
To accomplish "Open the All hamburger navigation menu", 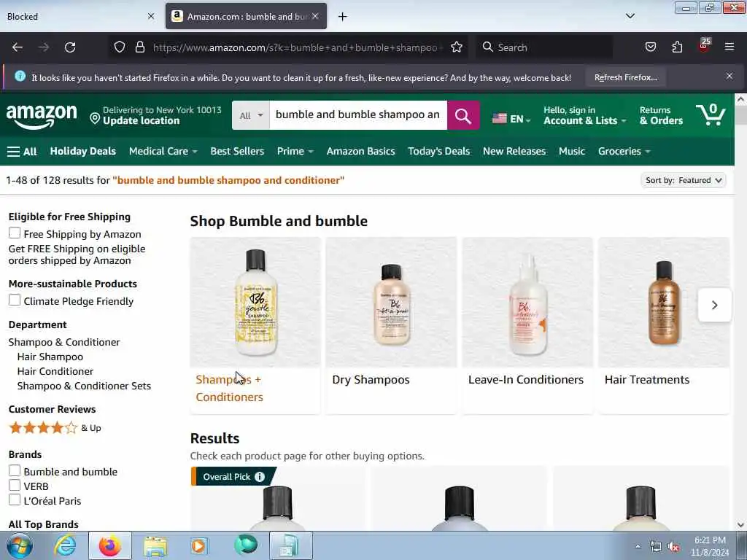I will coord(22,152).
